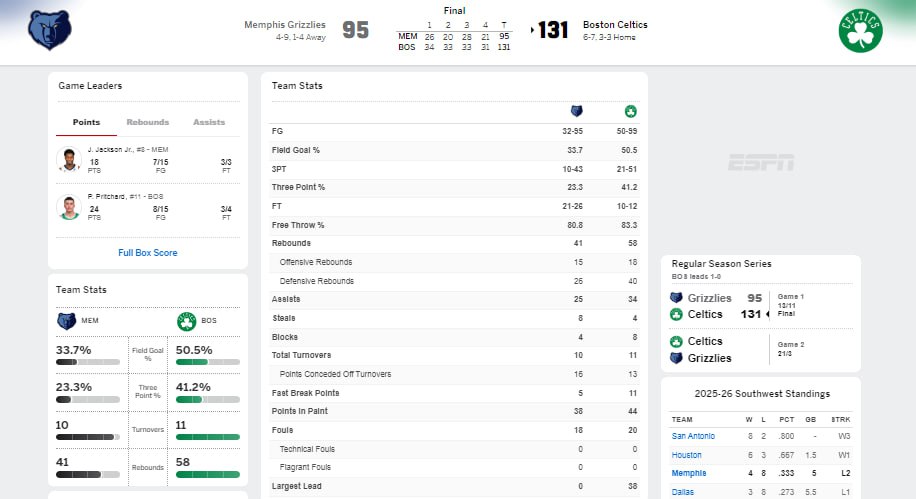Open the Houston standings link

pyautogui.click(x=686, y=455)
